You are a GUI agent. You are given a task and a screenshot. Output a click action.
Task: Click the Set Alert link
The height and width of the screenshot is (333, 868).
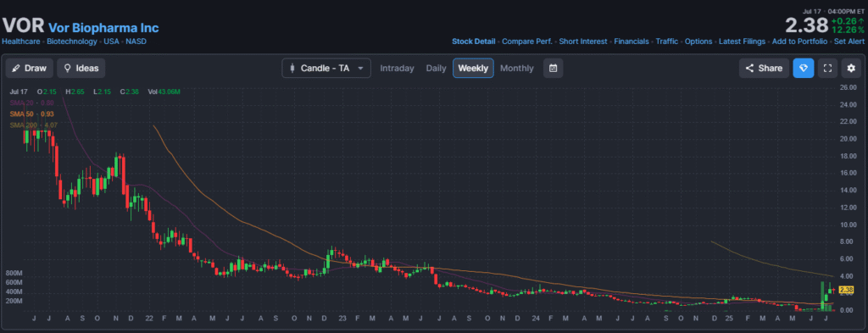pos(849,42)
